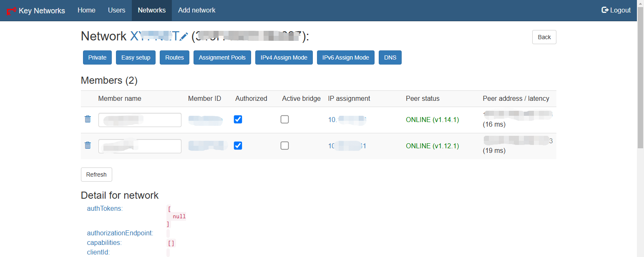Click the (19 ms) latency value

pyautogui.click(x=494, y=151)
